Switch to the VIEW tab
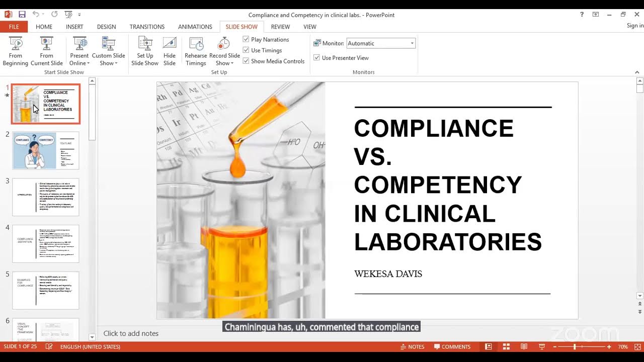644x362 pixels. (310, 27)
